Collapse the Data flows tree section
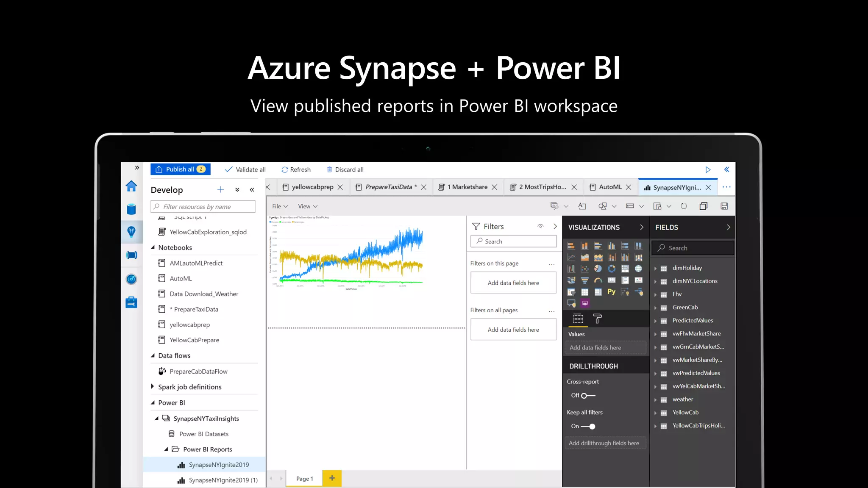The height and width of the screenshot is (488, 868). point(153,355)
